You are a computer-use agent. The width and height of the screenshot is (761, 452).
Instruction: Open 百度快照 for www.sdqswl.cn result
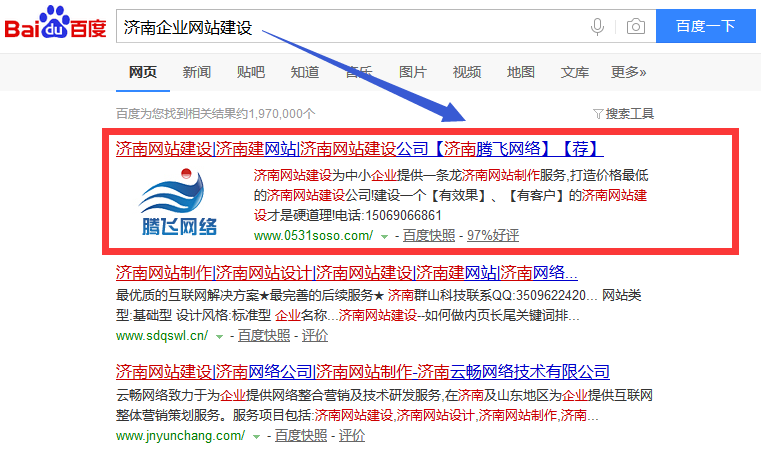click(264, 335)
